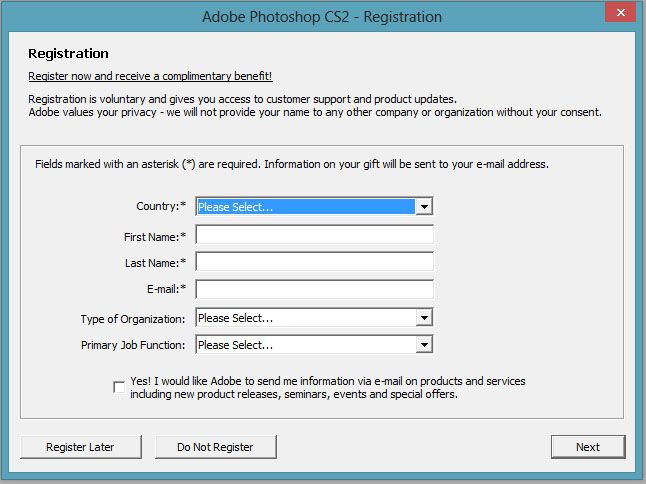Enable the Adobe e-mail information checkbox
This screenshot has width=646, height=484.
point(119,387)
